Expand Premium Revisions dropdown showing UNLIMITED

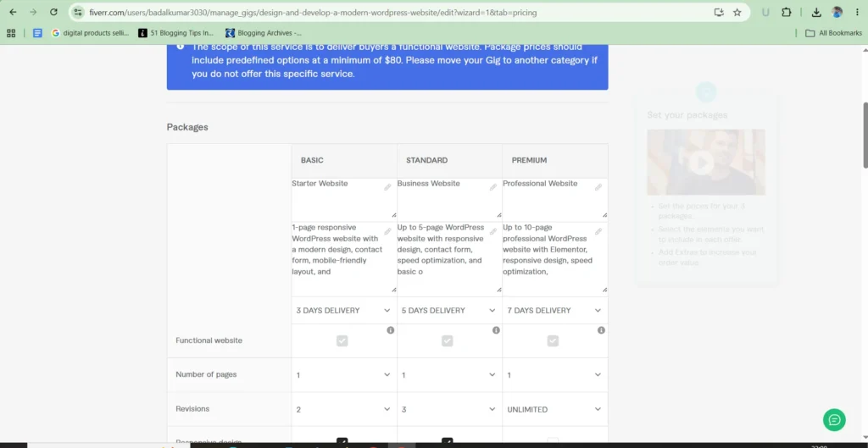(x=554, y=409)
